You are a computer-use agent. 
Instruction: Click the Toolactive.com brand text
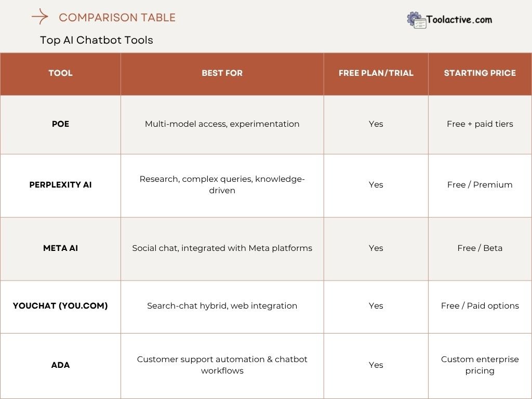point(459,20)
